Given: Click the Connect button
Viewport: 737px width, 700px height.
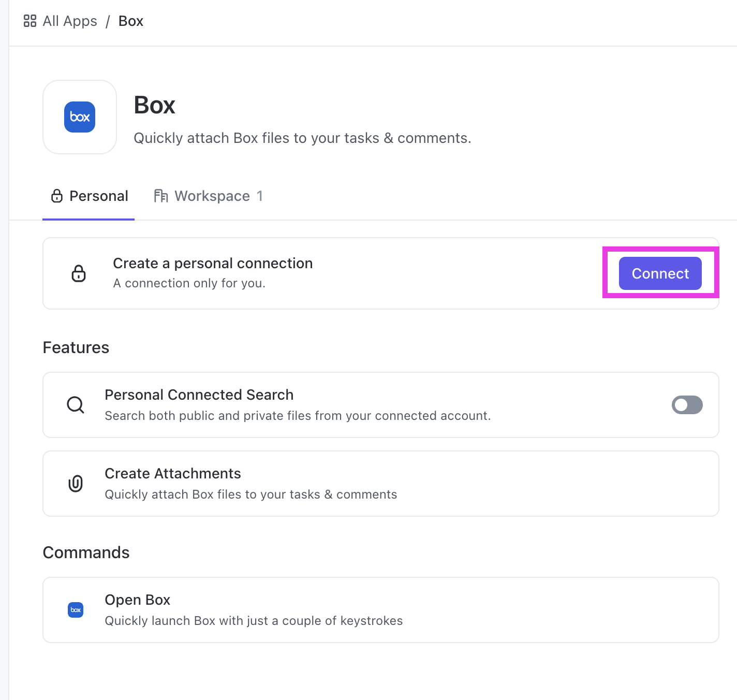Looking at the screenshot, I should click(x=659, y=273).
